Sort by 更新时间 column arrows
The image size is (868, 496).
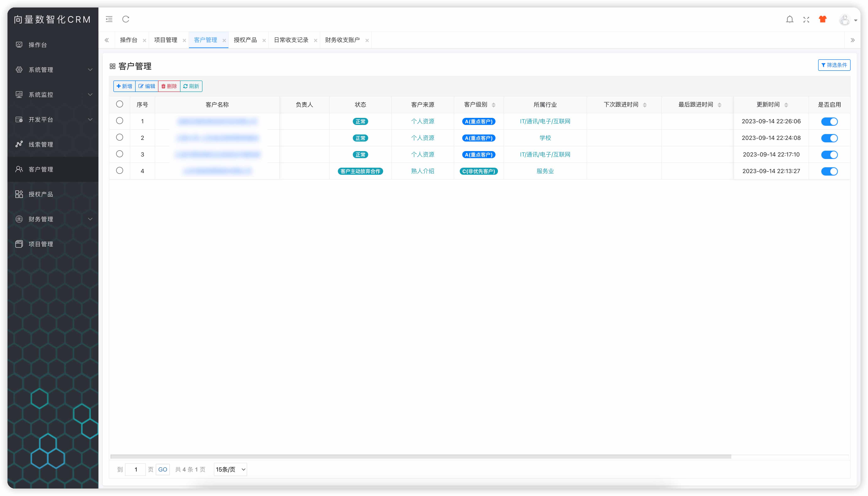pos(786,105)
